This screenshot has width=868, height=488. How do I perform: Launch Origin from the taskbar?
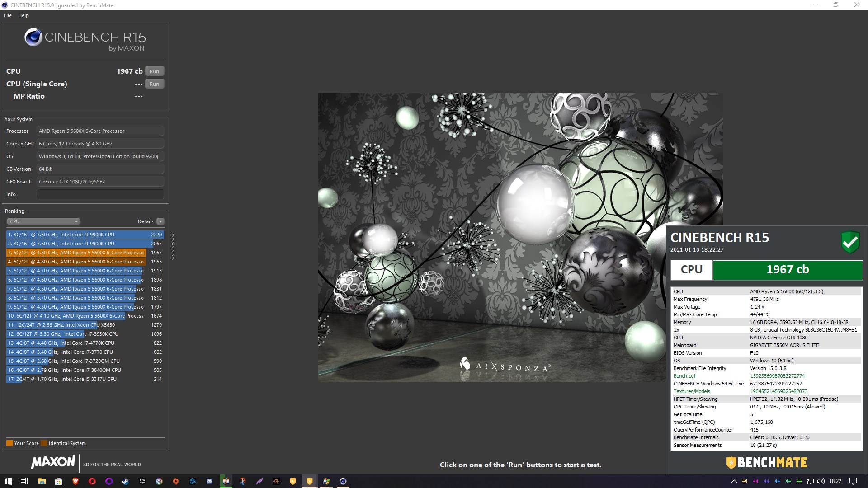(x=176, y=481)
